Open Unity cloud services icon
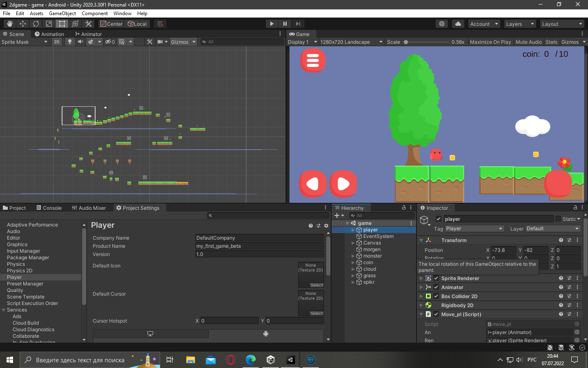588x368 pixels. 458,24
